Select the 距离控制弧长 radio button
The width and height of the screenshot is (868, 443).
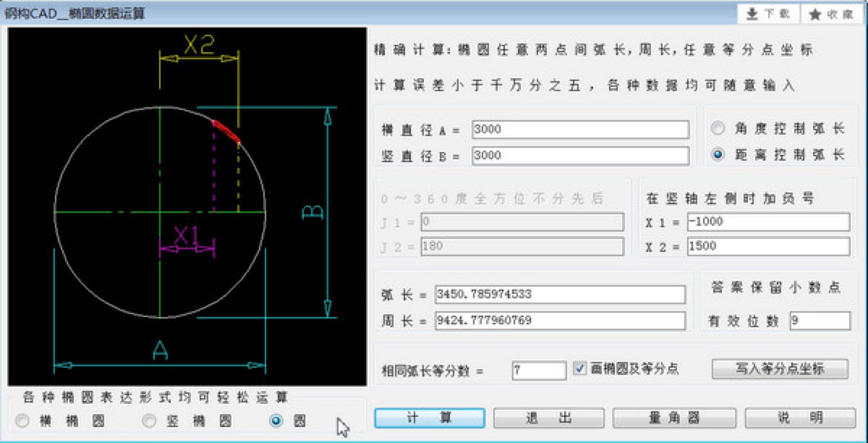(x=718, y=153)
